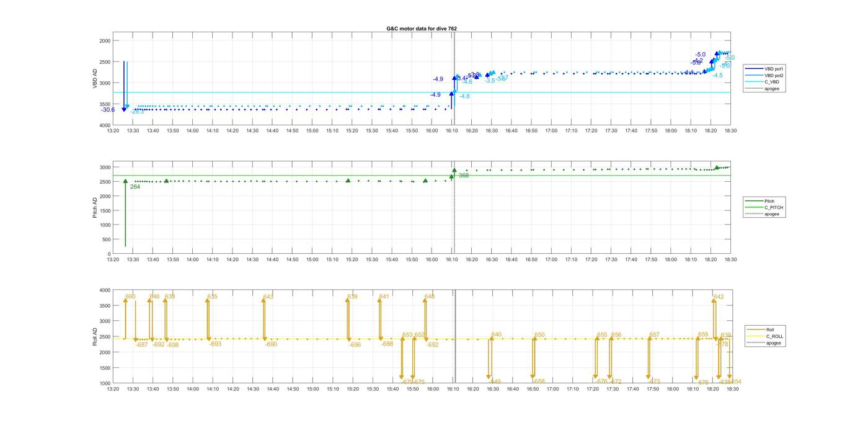Image resolution: width=868 pixels, height=430 pixels.
Task: Click the '-658' roll data label
Action: coord(539,382)
